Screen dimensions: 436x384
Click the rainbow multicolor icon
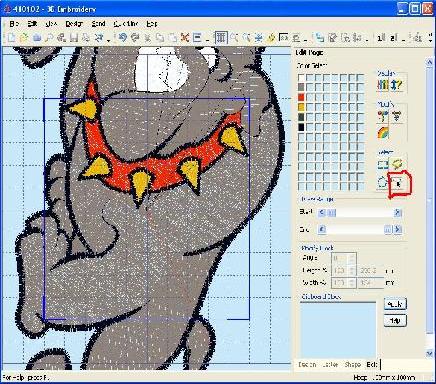383,133
